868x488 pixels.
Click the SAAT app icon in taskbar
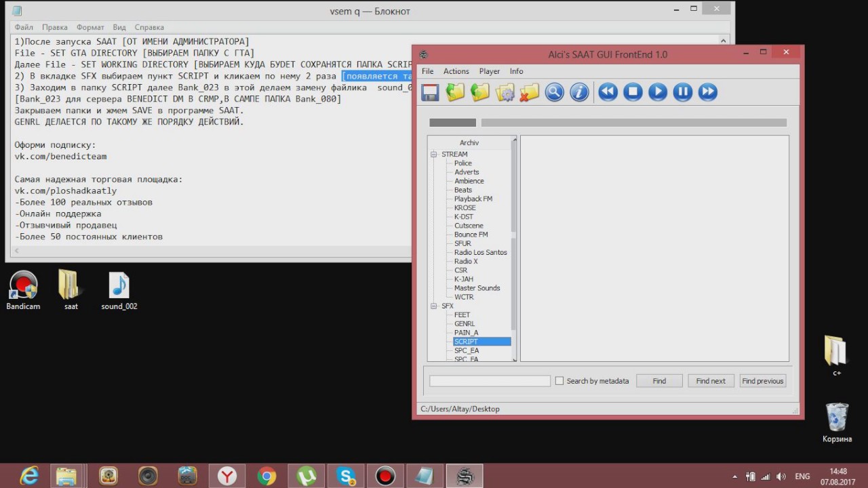click(465, 476)
